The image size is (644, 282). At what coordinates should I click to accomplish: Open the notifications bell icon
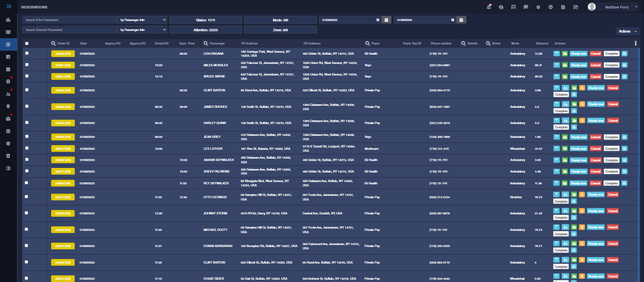pyautogui.click(x=489, y=7)
